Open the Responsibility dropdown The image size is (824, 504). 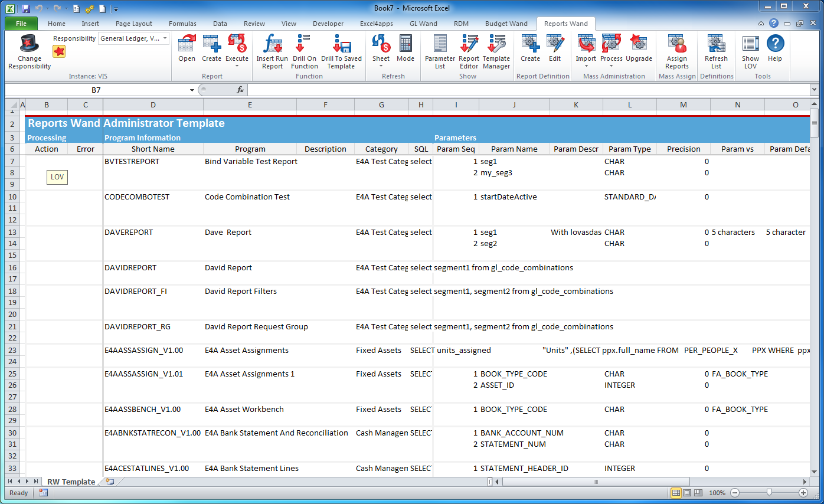point(165,38)
